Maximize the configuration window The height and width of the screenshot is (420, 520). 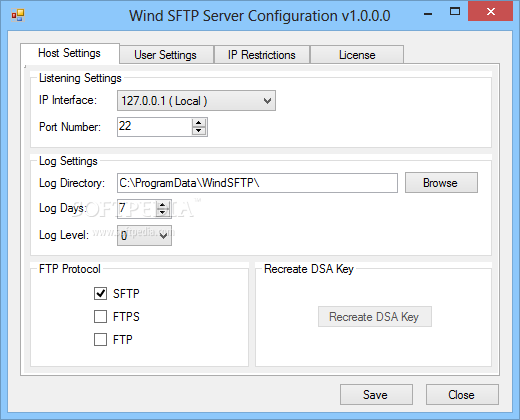pyautogui.click(x=455, y=12)
